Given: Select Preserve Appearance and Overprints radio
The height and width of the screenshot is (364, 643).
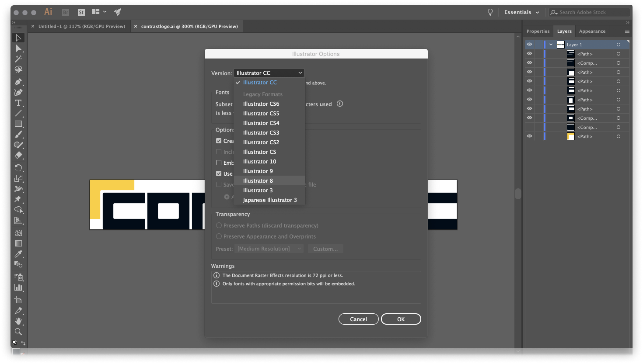Looking at the screenshot, I should point(219,236).
